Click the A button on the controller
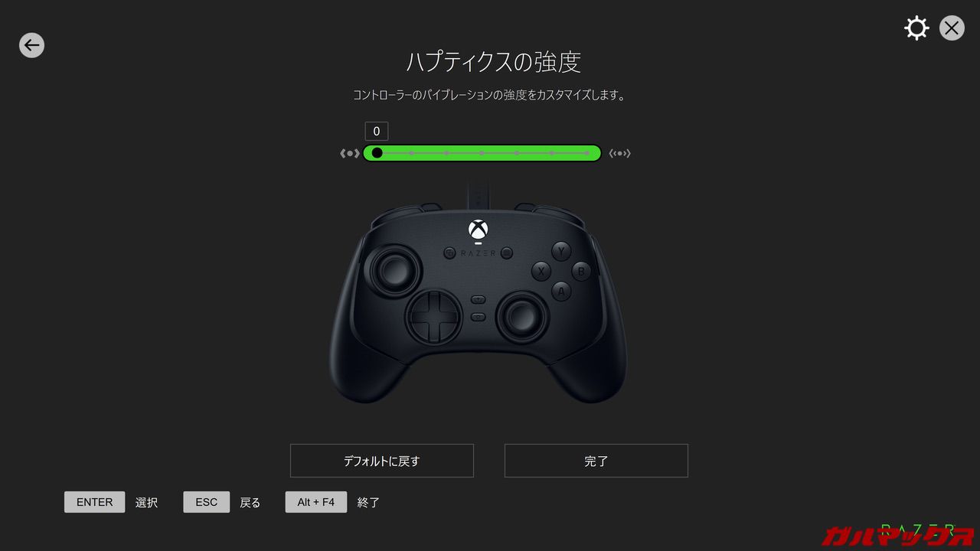 click(561, 291)
